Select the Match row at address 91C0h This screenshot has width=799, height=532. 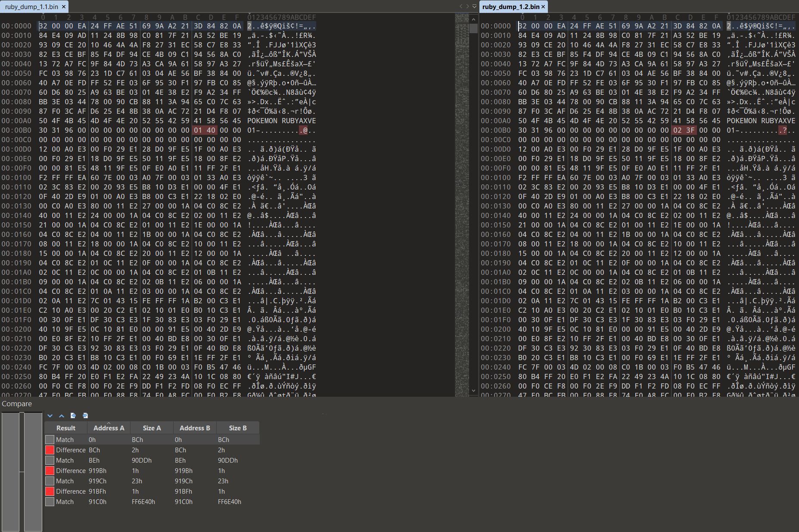click(x=152, y=502)
